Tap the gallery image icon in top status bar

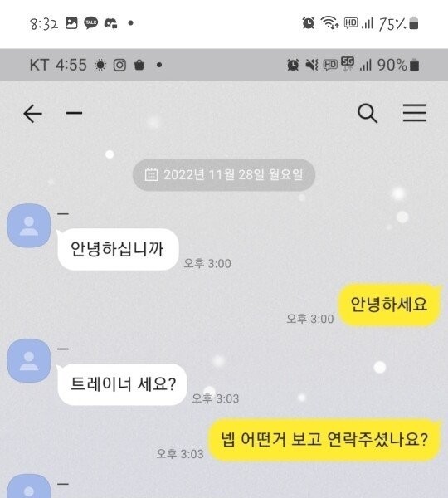coord(71,23)
